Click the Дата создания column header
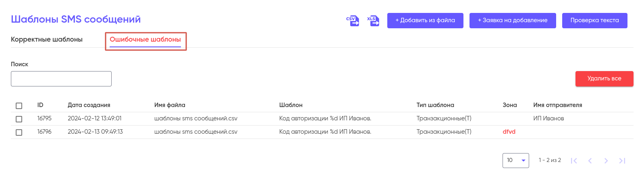Screen dimensions: 644x185 pyautogui.click(x=89, y=105)
